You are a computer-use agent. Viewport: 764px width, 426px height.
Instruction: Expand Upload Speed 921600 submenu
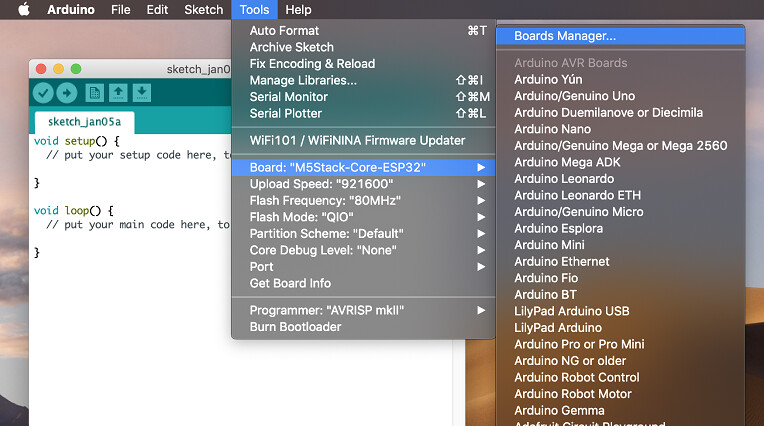363,184
